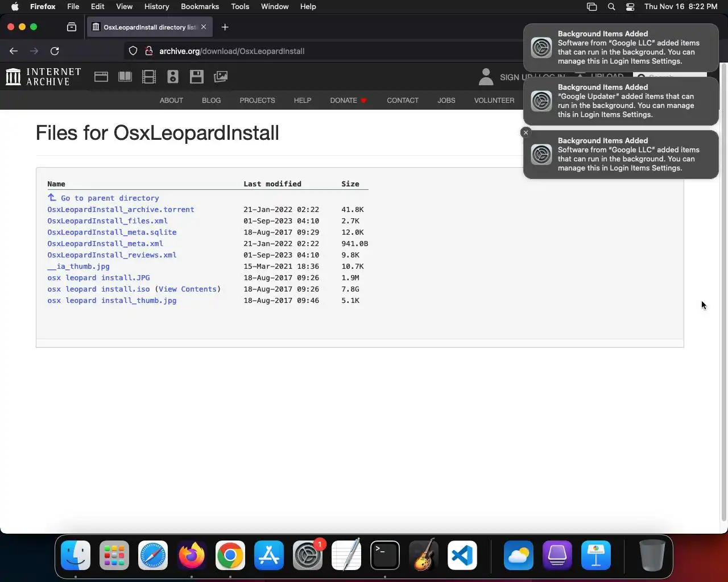
Task: Open the Firefox tab overview button
Action: click(x=72, y=27)
